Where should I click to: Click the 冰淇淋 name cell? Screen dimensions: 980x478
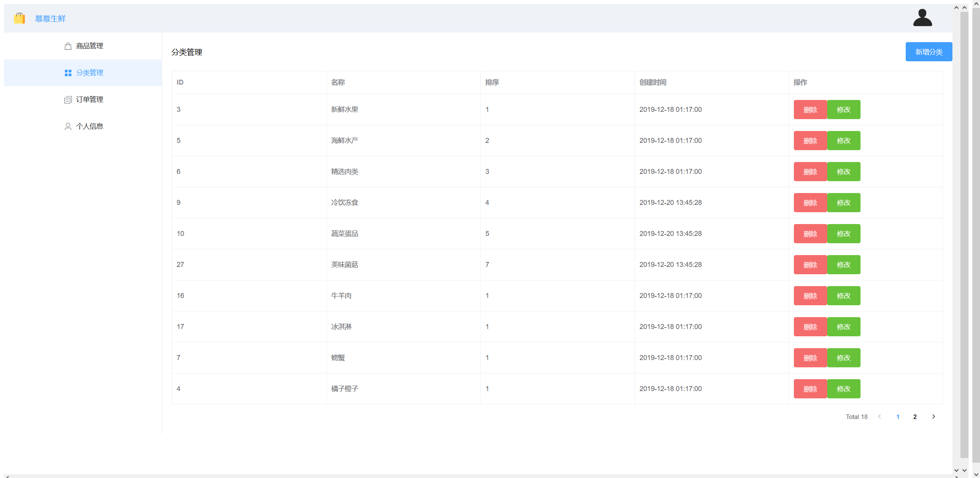pos(403,327)
